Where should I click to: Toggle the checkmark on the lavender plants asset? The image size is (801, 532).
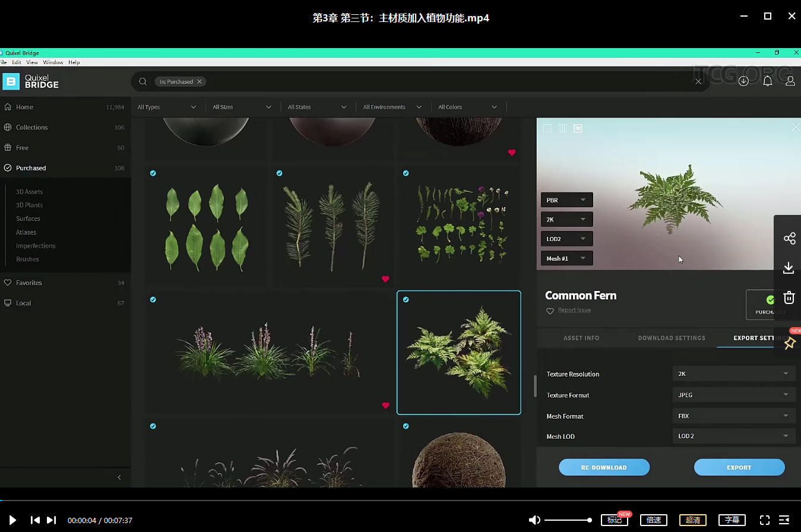[153, 300]
